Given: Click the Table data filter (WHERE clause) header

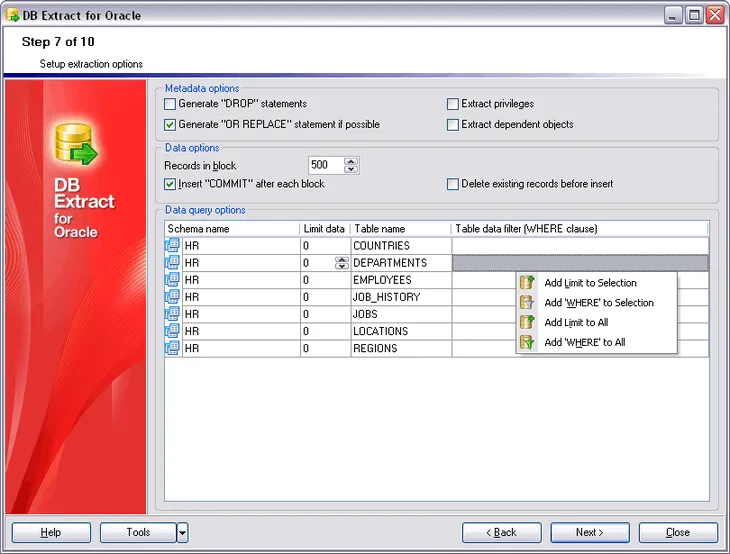Looking at the screenshot, I should point(580,229).
